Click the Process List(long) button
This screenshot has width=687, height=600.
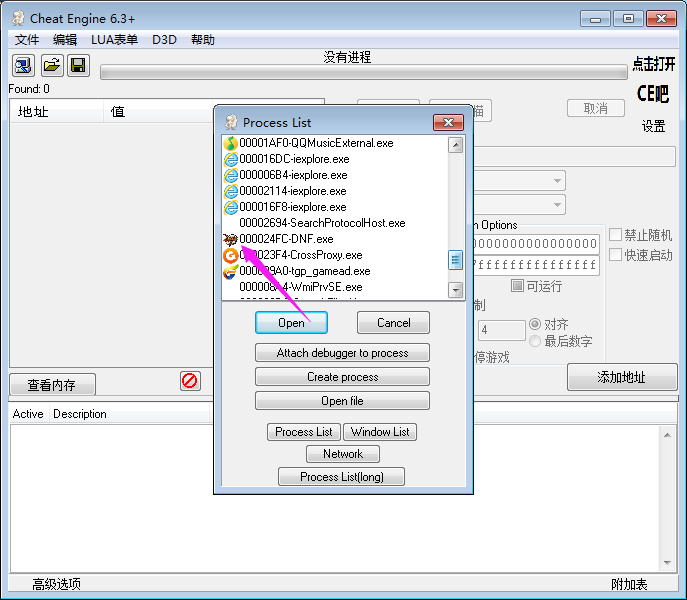341,476
